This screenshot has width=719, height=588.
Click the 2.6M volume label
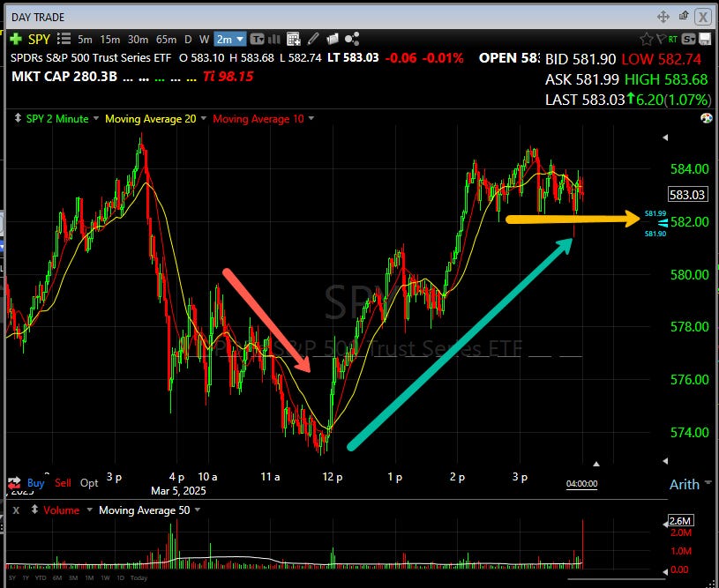pyautogui.click(x=680, y=521)
